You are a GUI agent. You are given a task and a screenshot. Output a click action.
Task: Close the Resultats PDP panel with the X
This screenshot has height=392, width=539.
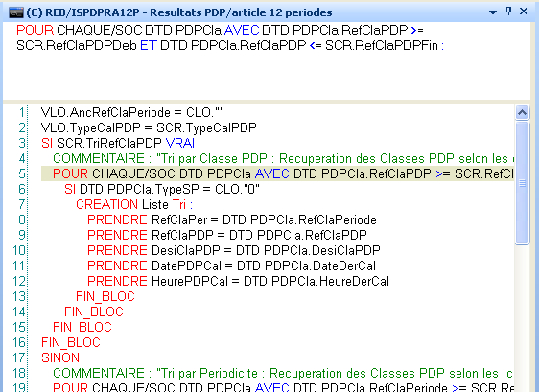click(524, 12)
